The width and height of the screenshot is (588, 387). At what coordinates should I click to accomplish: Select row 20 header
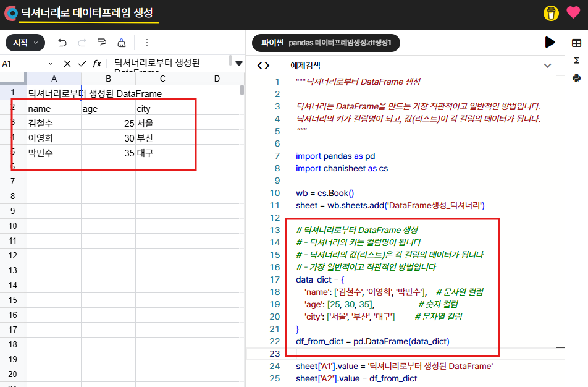13,374
